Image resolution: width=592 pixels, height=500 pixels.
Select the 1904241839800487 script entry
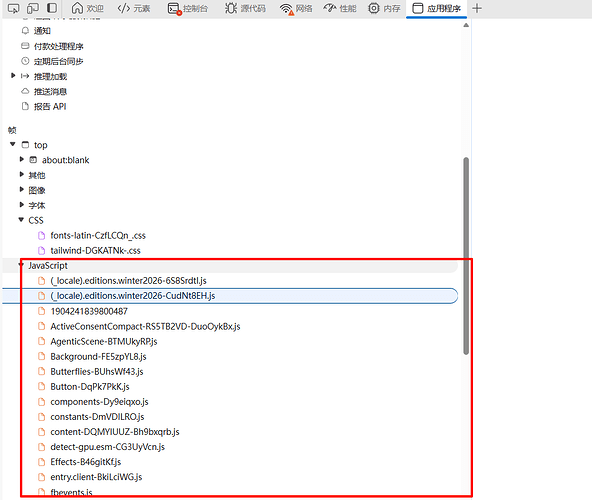pos(89,311)
